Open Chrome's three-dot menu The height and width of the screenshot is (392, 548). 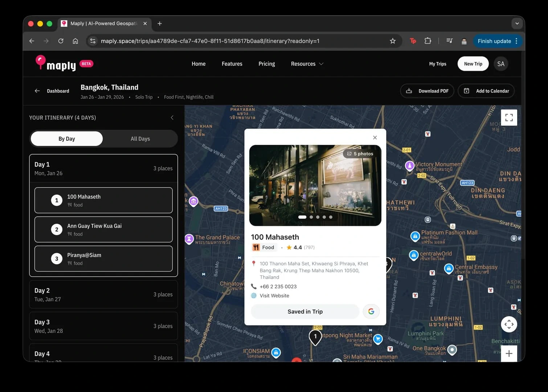tap(516, 41)
